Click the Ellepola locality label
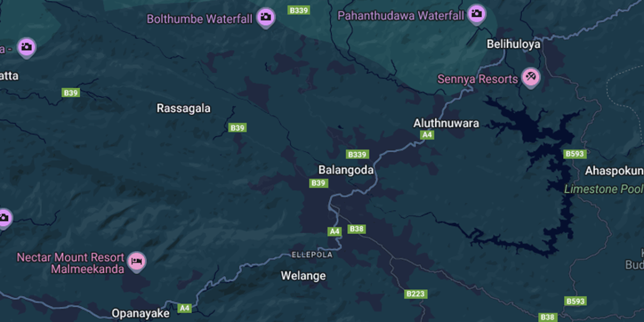The height and width of the screenshot is (322, 644). (312, 254)
